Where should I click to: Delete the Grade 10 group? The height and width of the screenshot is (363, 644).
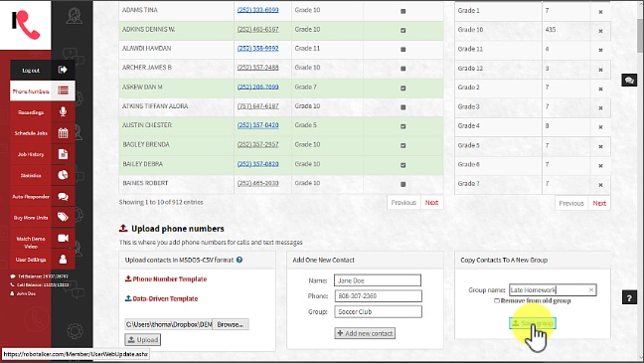coord(600,31)
